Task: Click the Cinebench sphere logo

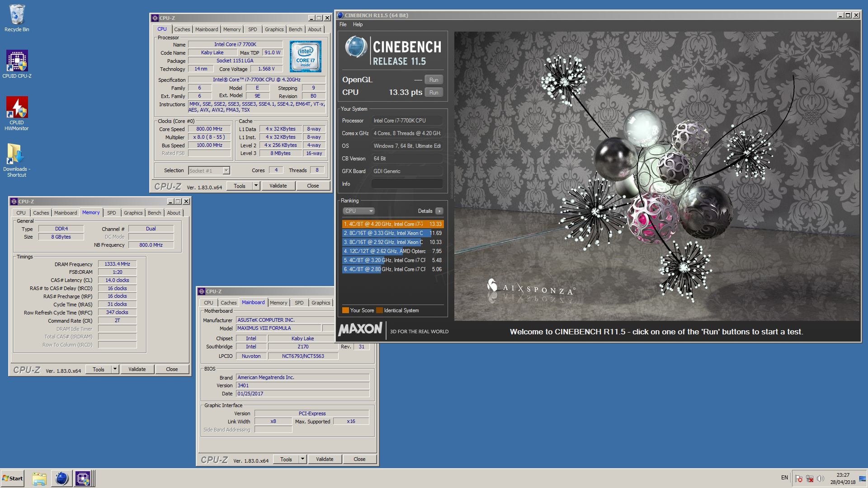Action: click(356, 47)
